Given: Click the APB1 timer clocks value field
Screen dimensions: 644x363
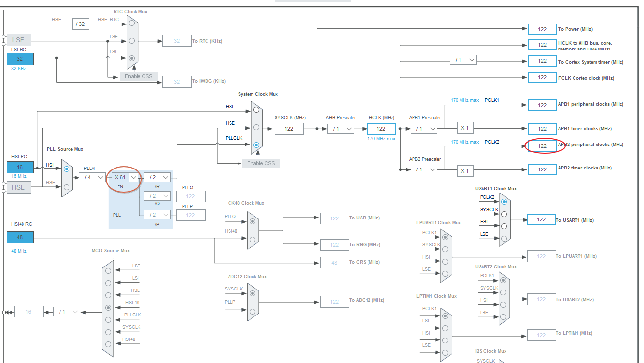Looking at the screenshot, I should (542, 129).
